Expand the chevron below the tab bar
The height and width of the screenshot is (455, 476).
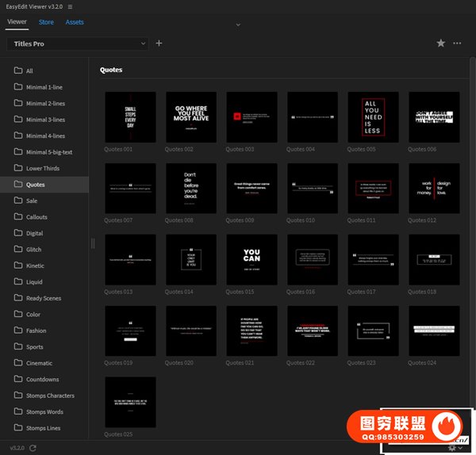pos(237,25)
